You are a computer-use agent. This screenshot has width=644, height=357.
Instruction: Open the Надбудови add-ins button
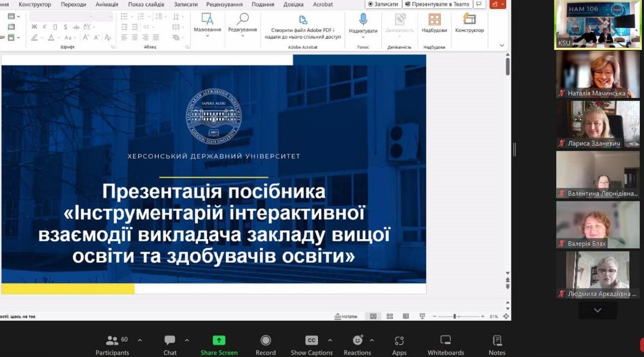point(434,24)
